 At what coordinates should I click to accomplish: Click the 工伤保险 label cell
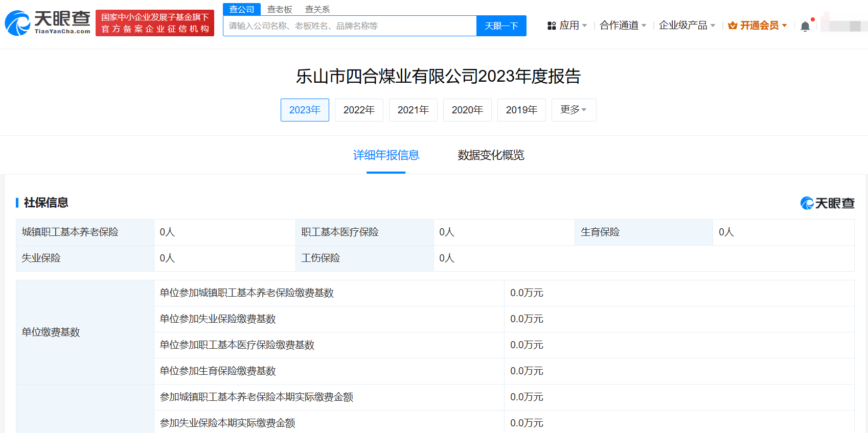(364, 258)
